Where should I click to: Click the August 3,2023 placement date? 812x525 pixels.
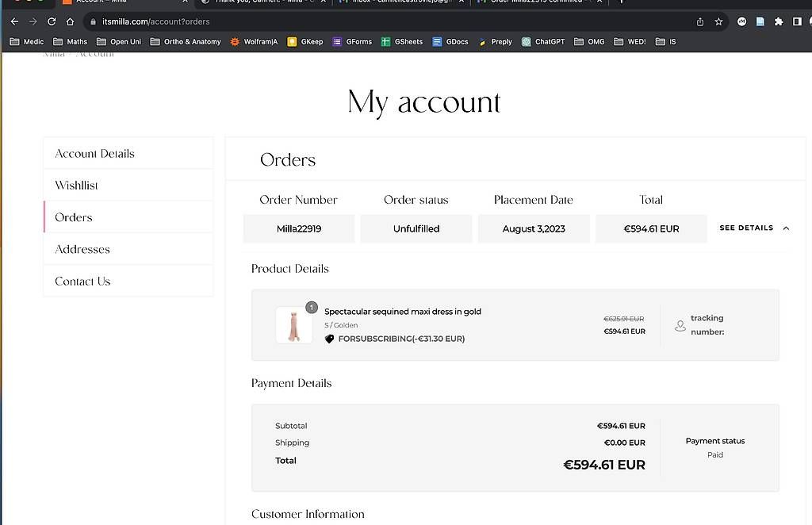click(534, 228)
